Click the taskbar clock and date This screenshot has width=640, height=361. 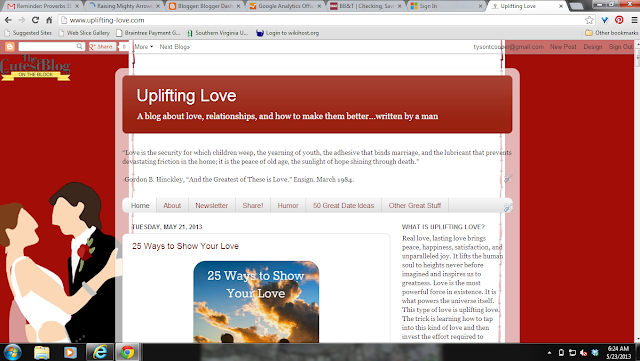[618, 352]
